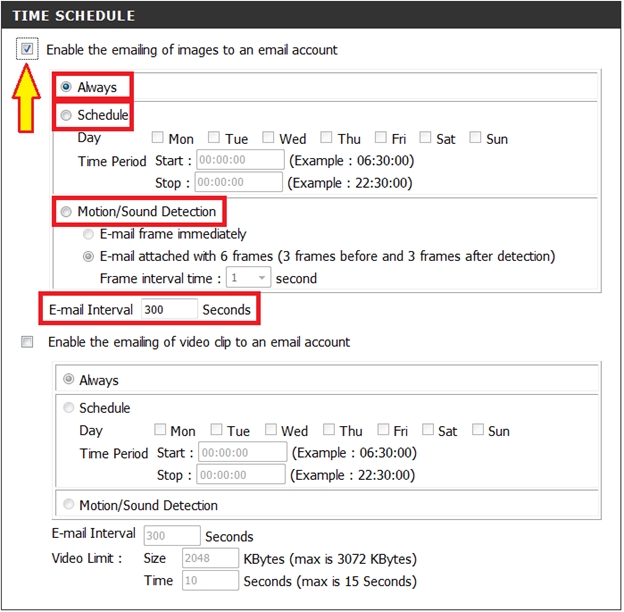Click the image E-mail Interval seconds field
This screenshot has width=624, height=612.
pos(168,310)
